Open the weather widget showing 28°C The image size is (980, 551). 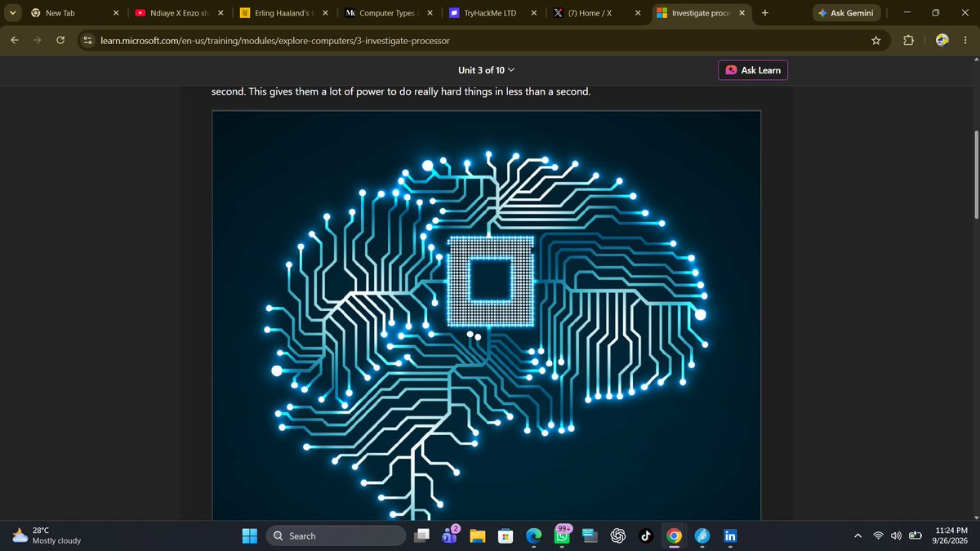click(x=46, y=535)
